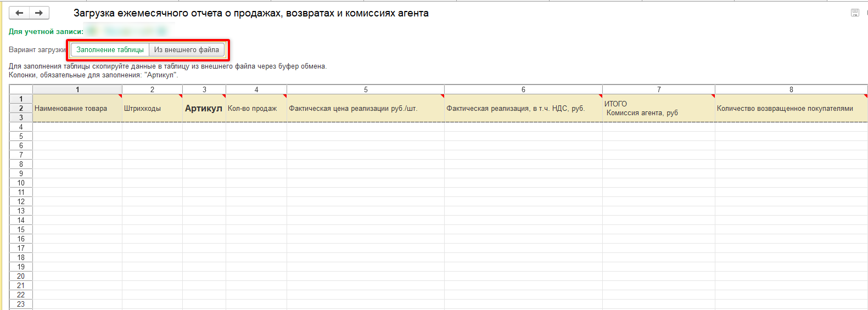The image size is (868, 310).
Task: Select column header 1
Action: (x=77, y=89)
